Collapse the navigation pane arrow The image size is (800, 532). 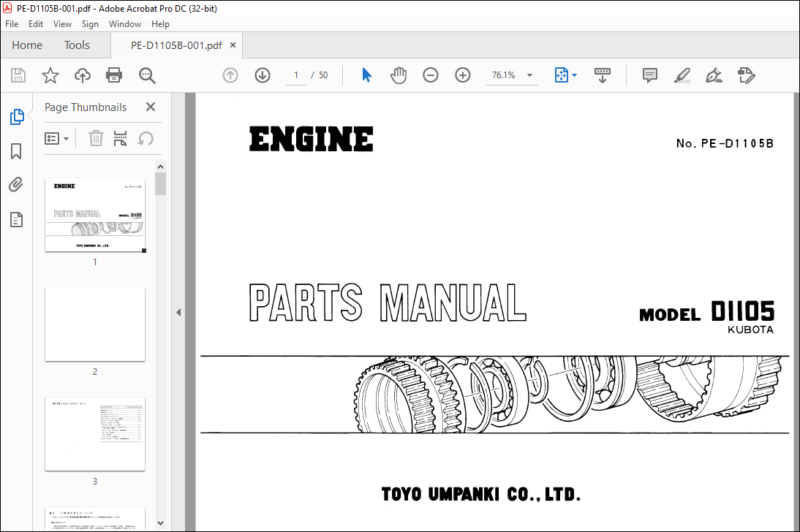coord(178,312)
